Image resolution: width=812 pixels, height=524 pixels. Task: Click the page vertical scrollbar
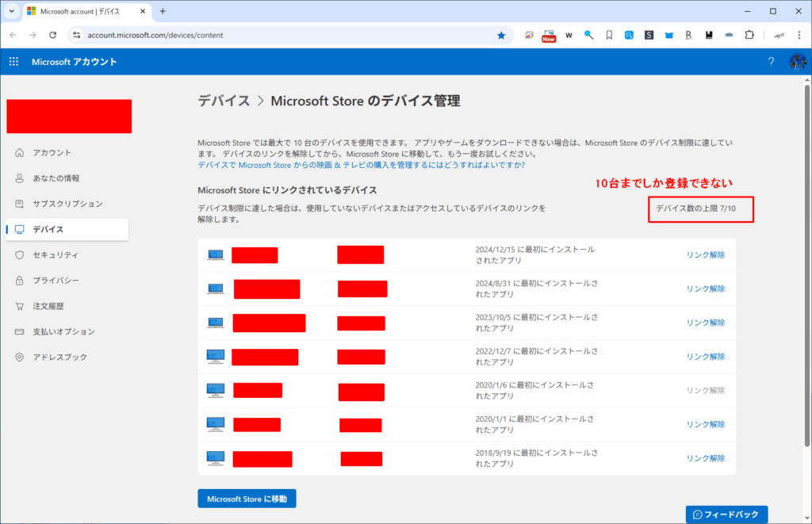pos(806,264)
